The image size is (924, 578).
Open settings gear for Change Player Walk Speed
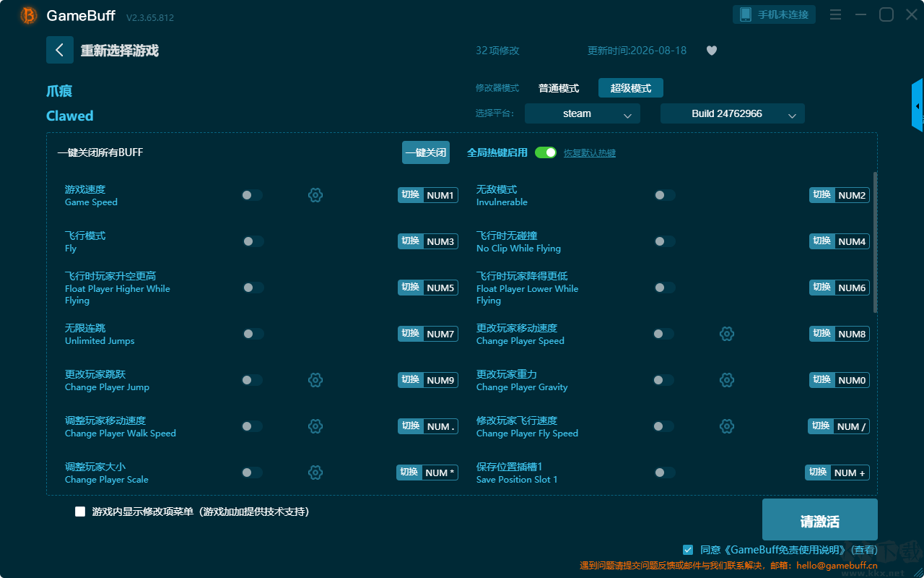315,426
